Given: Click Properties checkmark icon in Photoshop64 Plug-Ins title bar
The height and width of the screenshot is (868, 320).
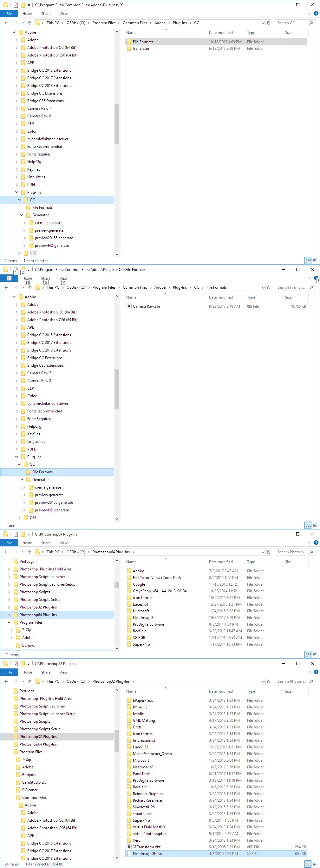Looking at the screenshot, I should click(16, 534).
